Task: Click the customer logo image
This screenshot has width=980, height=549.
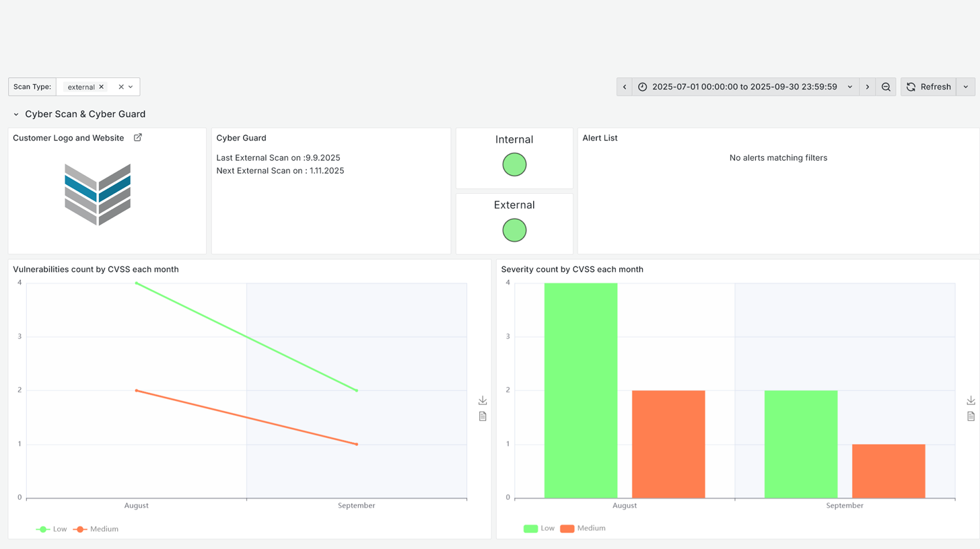Action: [x=98, y=194]
